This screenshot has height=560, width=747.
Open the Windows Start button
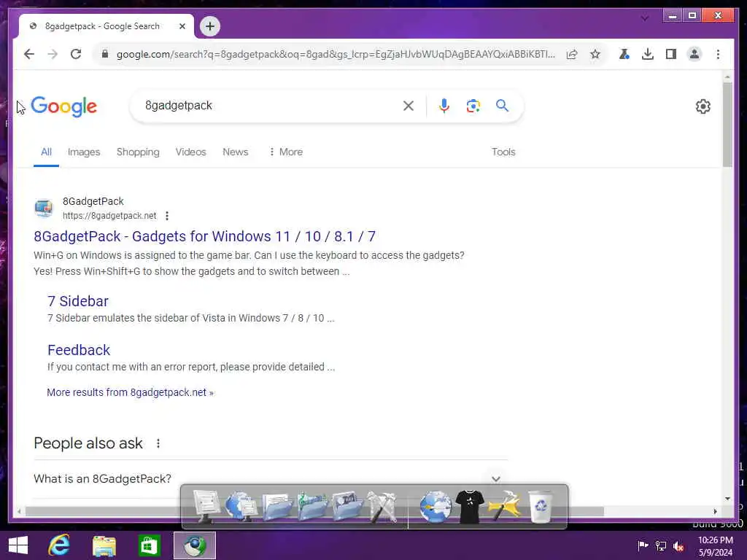18,545
